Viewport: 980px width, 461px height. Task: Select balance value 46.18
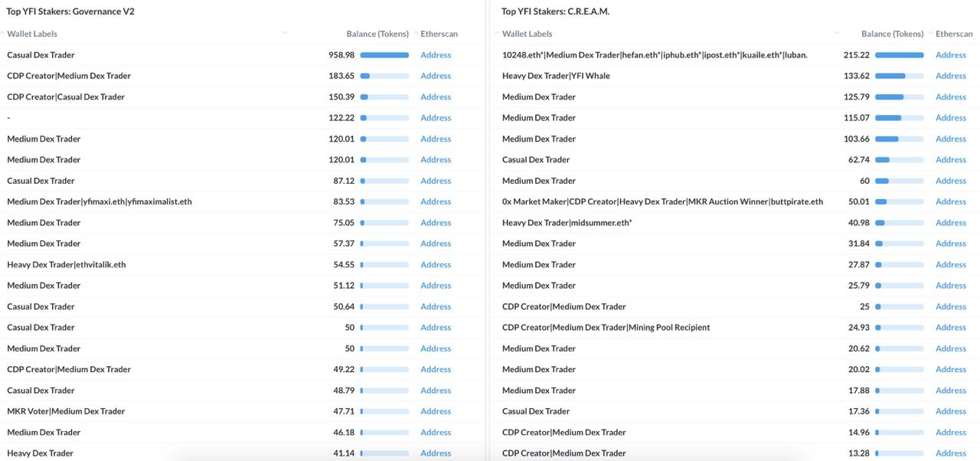[x=344, y=432]
